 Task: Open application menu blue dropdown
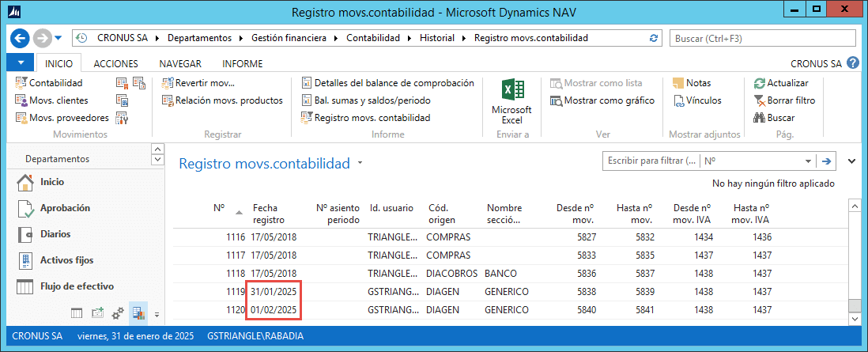[x=21, y=62]
